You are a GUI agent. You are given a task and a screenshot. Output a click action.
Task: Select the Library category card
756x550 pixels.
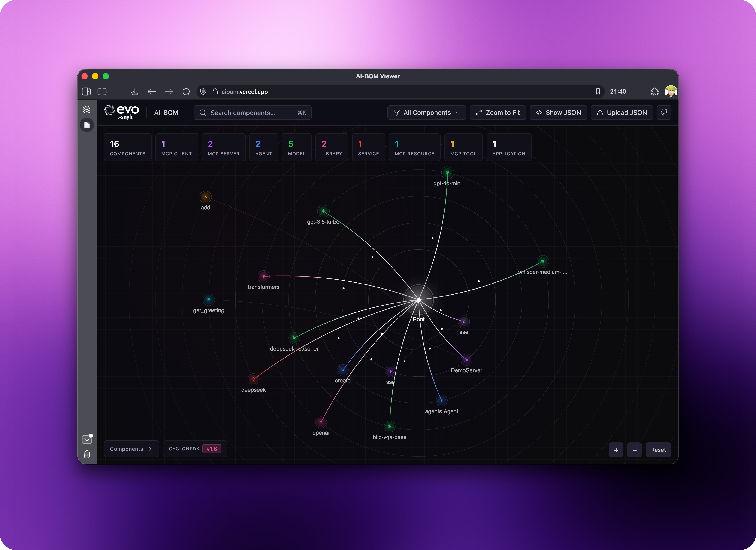tap(331, 147)
